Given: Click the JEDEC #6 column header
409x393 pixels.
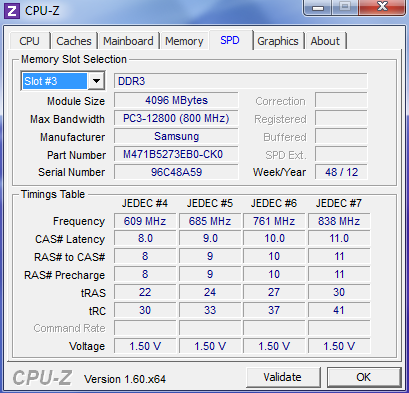Looking at the screenshot, I should (274, 203).
